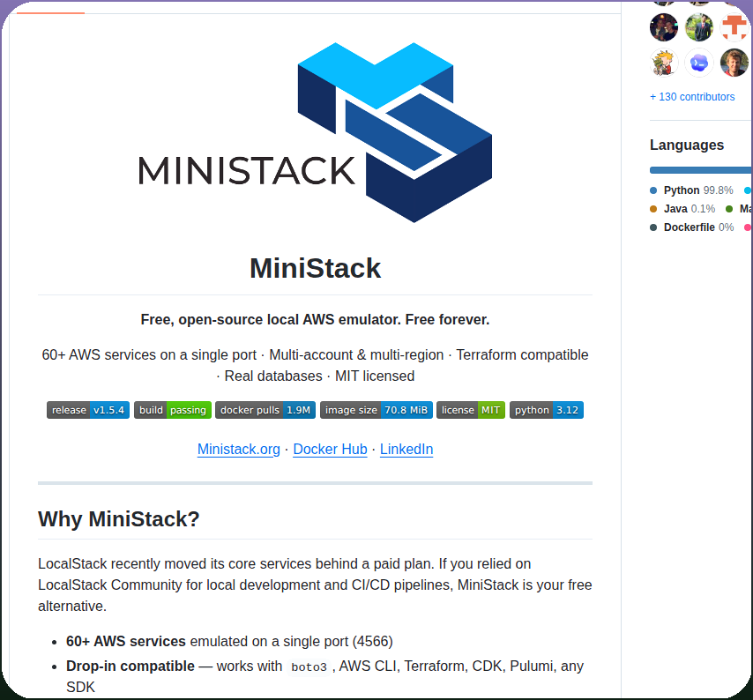Screen dimensions: 753x700
Task: Open the LinkedIn link
Action: coord(406,449)
